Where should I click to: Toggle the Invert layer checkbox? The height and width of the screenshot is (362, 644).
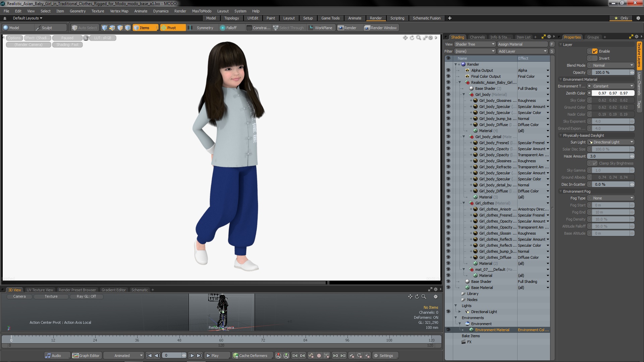[x=595, y=58]
